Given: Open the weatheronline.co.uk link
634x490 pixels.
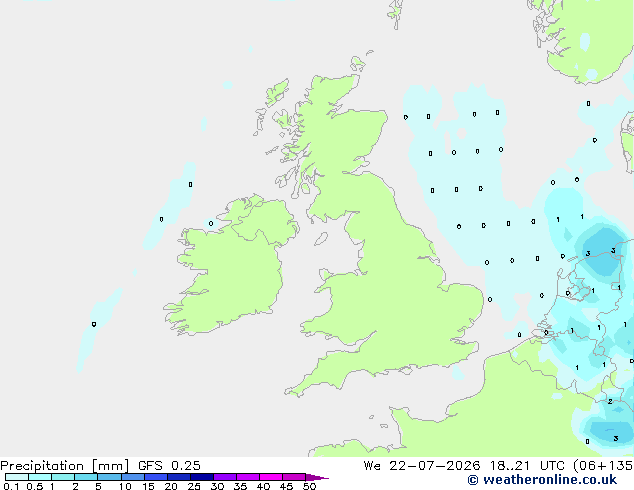Looking at the screenshot, I should [542, 480].
